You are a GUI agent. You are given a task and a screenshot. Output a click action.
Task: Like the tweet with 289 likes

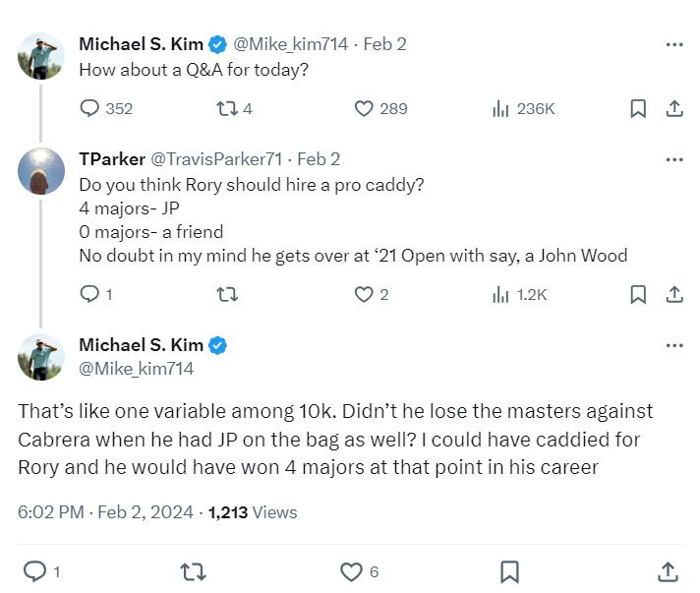pos(364,108)
